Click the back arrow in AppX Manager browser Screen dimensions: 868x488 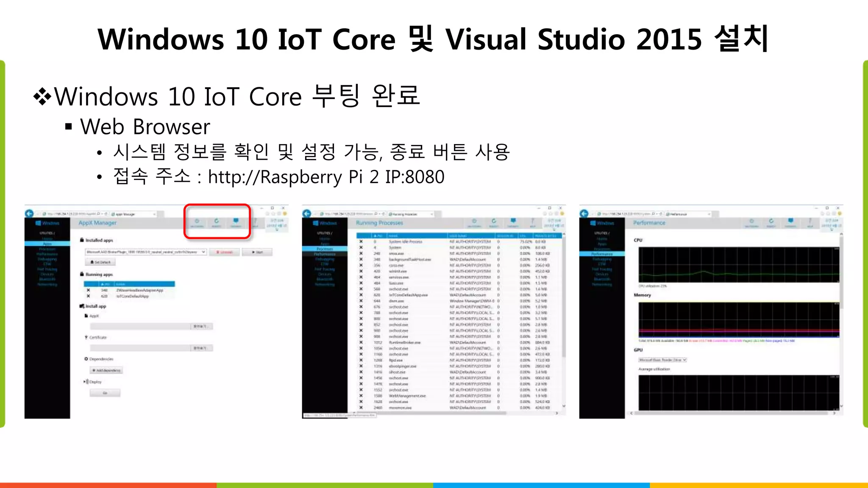click(29, 213)
